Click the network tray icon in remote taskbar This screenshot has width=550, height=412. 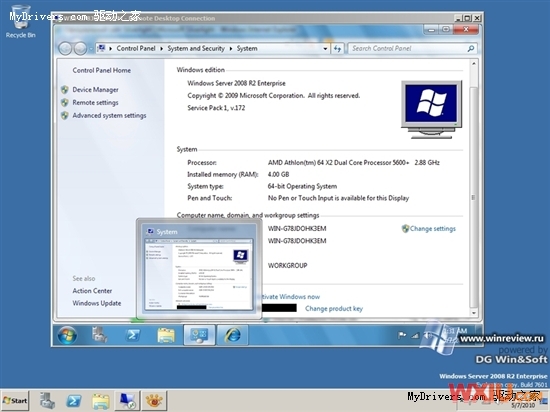pyautogui.click(x=415, y=336)
